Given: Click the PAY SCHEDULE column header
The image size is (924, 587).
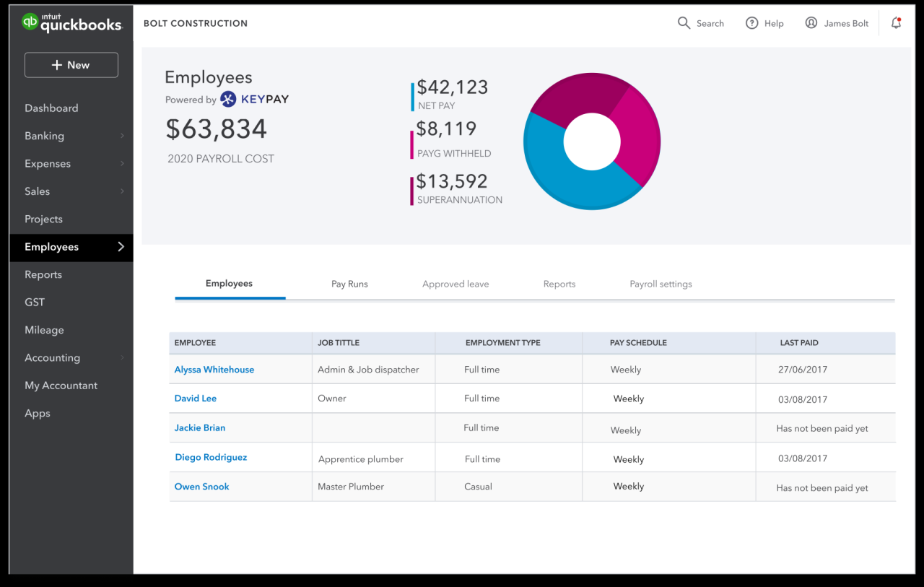Looking at the screenshot, I should 638,343.
